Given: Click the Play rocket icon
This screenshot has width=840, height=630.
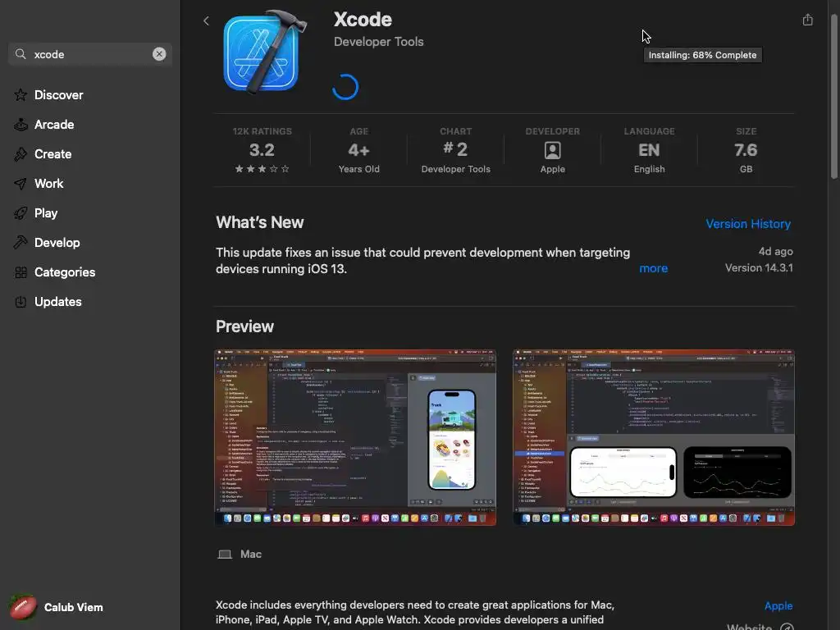Looking at the screenshot, I should [21, 212].
